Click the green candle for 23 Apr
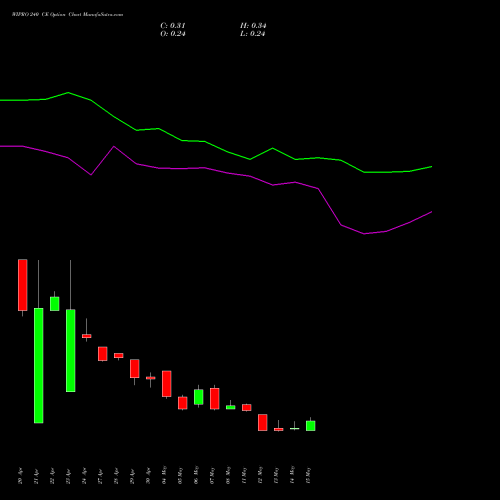 click(71, 351)
